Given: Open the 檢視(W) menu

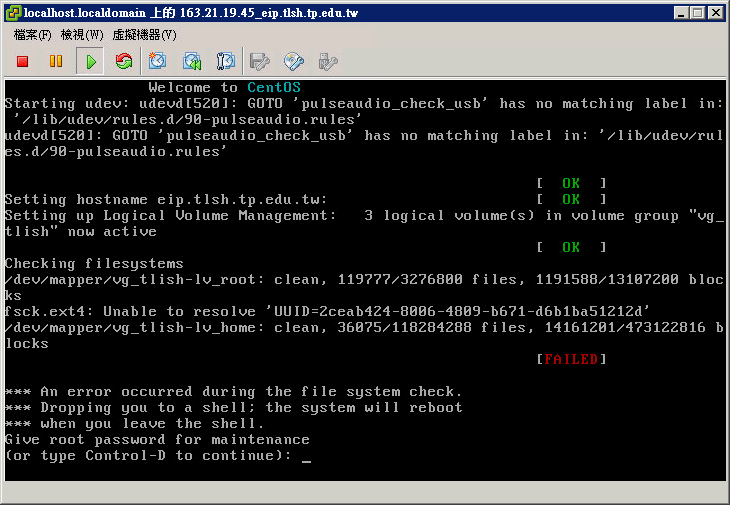Looking at the screenshot, I should pyautogui.click(x=82, y=35).
